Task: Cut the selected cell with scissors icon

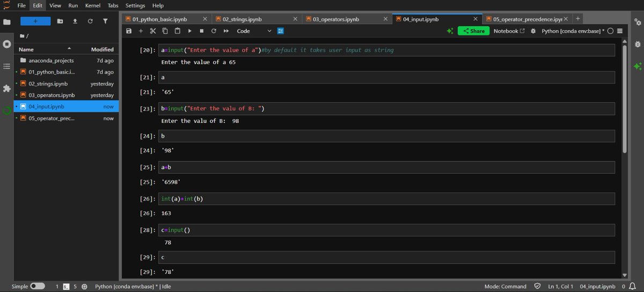Action: pyautogui.click(x=152, y=31)
